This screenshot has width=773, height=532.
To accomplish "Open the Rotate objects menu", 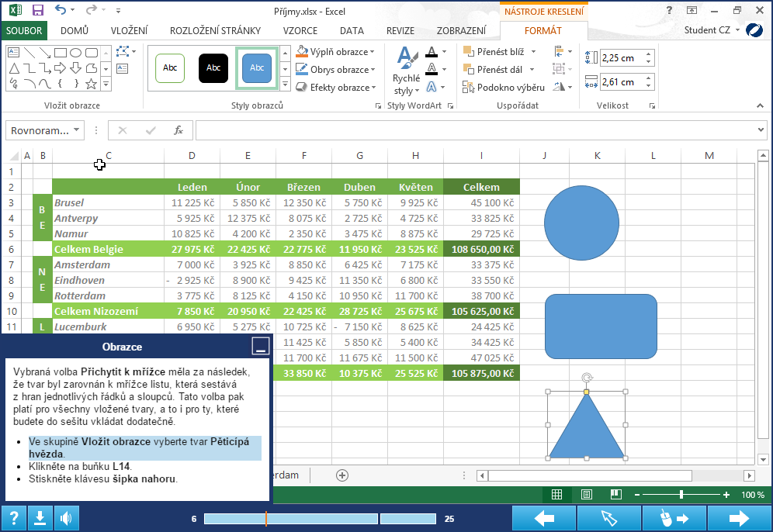I will coord(563,87).
